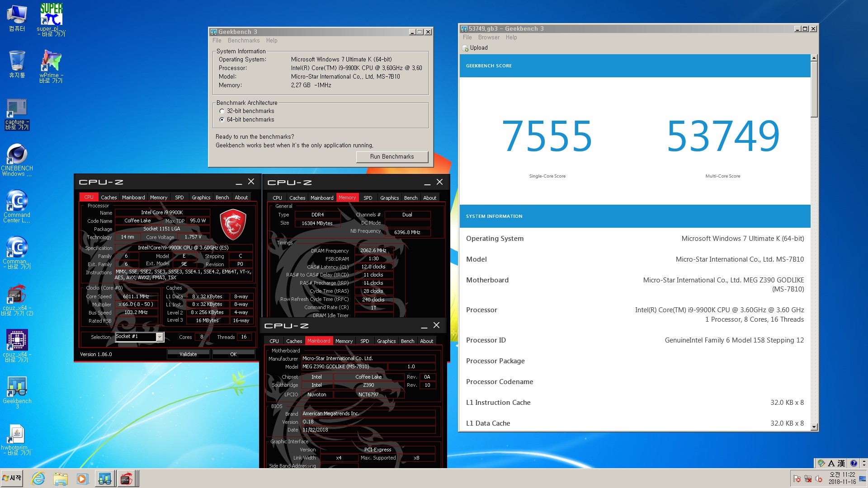Open Windows Explorer folder in the taskbar

tap(60, 479)
